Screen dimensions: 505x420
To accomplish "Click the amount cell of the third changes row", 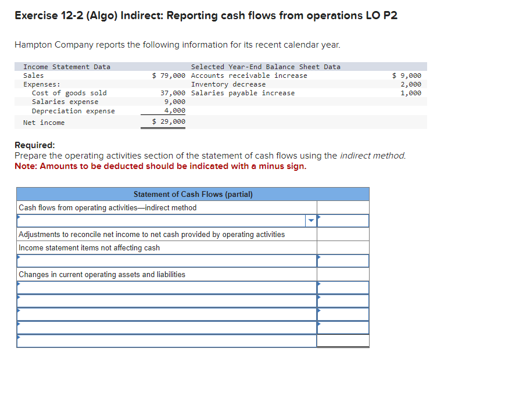I will [x=342, y=314].
